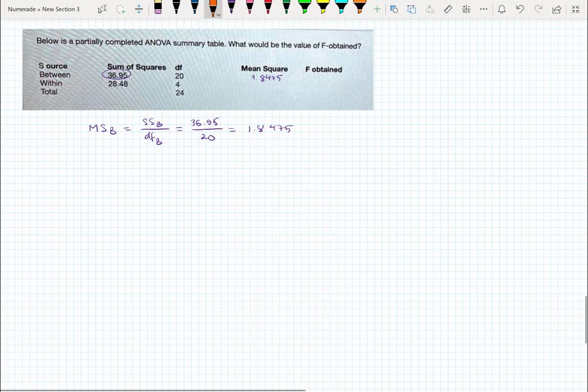Click the 'F obtained' column header
The image size is (588, 392).
tap(324, 70)
